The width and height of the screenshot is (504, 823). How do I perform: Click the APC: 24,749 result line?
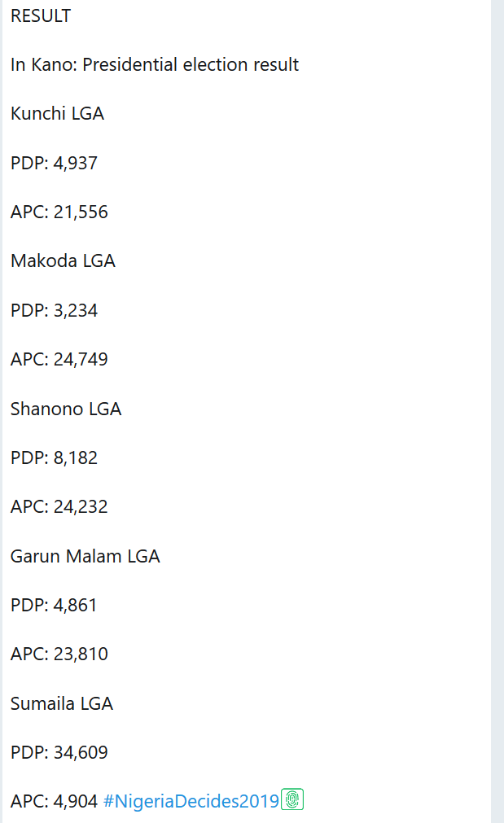[59, 359]
